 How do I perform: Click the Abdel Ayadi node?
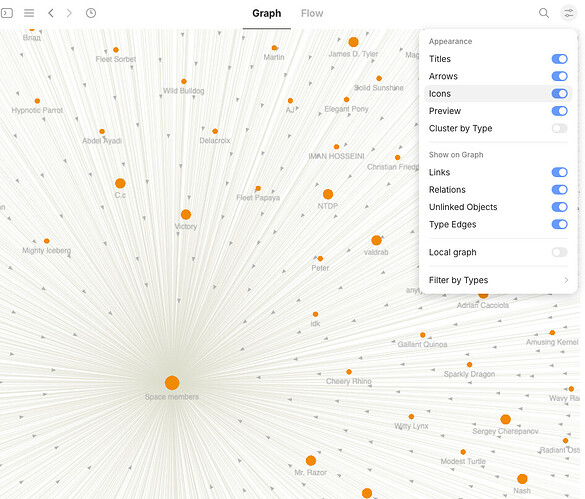click(x=102, y=131)
